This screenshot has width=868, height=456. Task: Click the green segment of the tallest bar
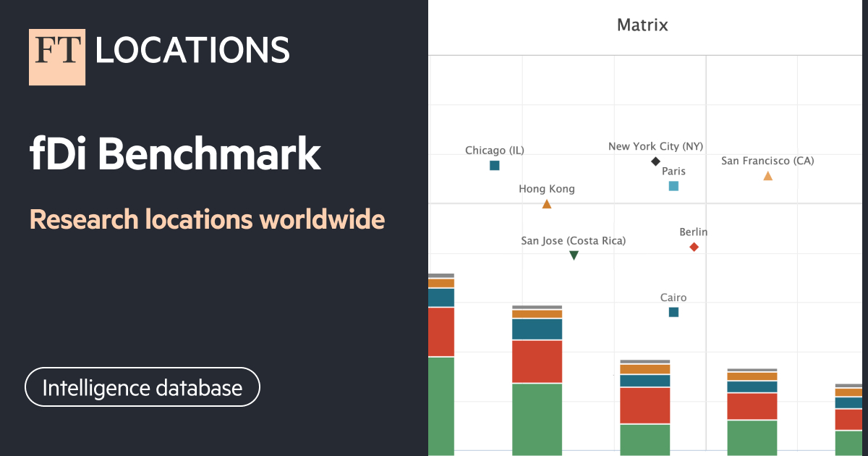pos(441,405)
